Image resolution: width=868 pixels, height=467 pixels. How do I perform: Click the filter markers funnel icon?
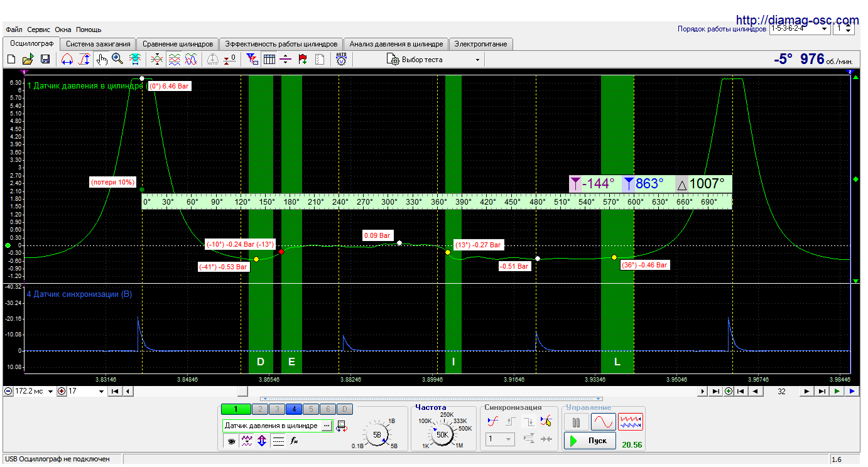click(252, 60)
